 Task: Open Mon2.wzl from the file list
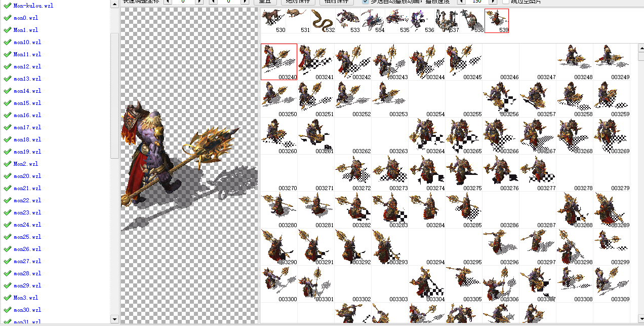click(26, 164)
